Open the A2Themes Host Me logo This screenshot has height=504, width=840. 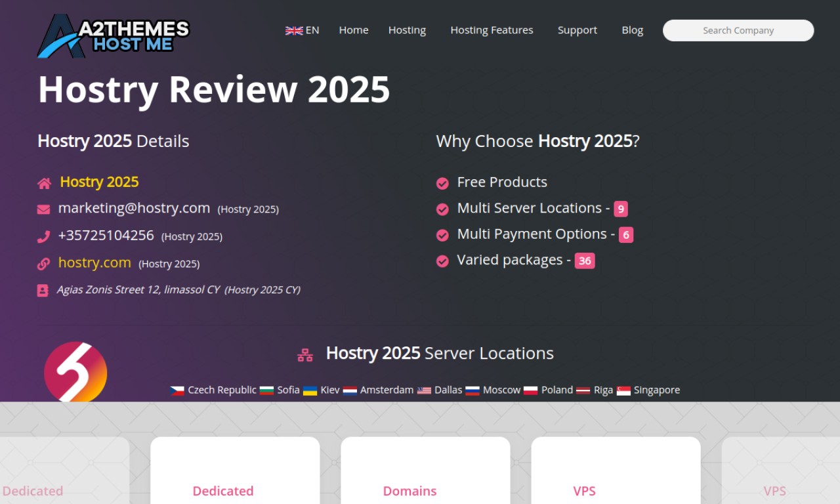[114, 35]
